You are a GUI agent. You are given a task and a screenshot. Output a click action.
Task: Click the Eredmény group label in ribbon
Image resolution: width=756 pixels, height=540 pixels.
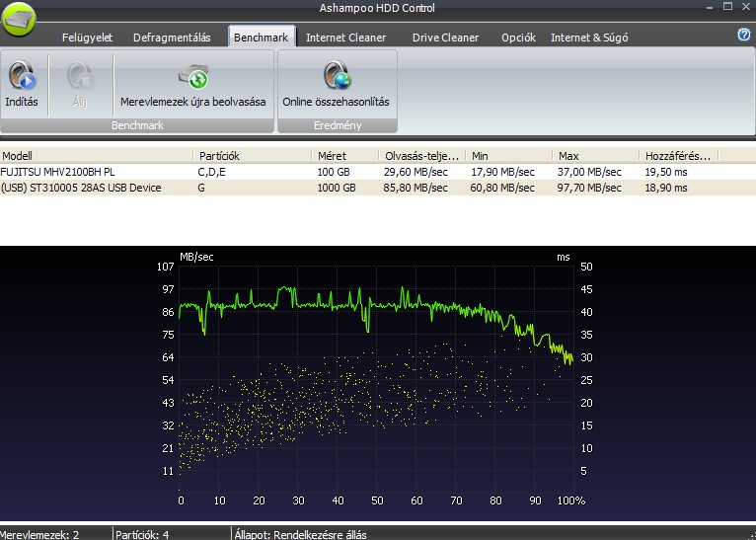coord(338,125)
